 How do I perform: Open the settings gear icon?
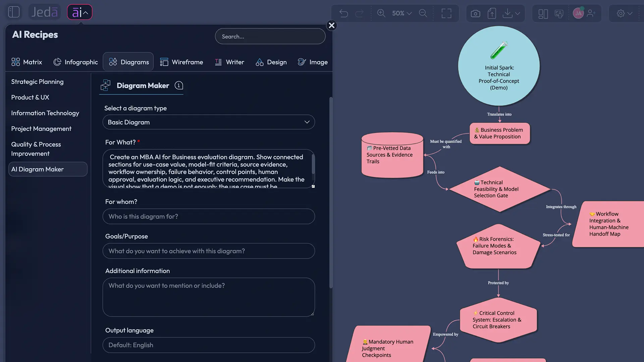point(621,13)
